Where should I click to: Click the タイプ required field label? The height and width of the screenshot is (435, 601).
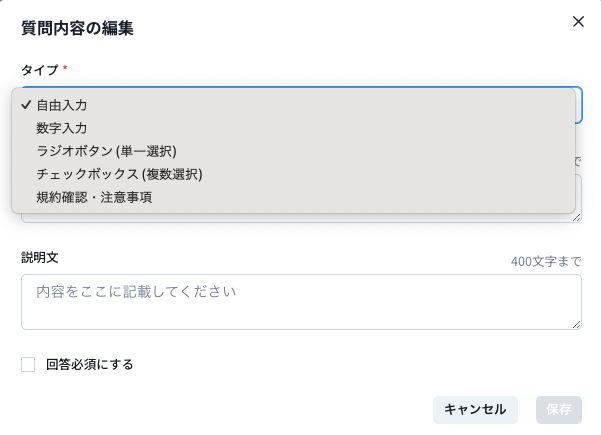39,69
